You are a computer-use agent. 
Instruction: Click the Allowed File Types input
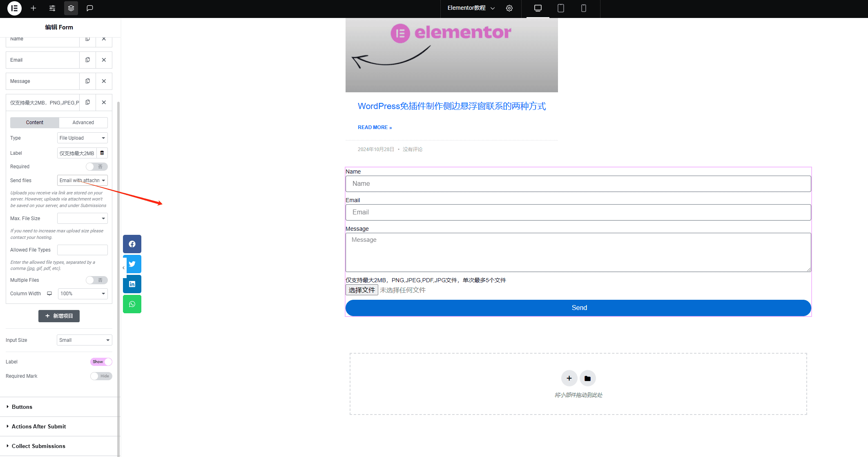click(83, 250)
